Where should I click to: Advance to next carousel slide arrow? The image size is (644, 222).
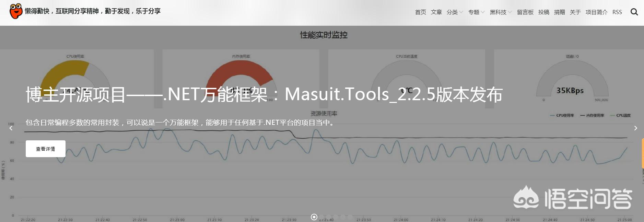[x=635, y=128]
